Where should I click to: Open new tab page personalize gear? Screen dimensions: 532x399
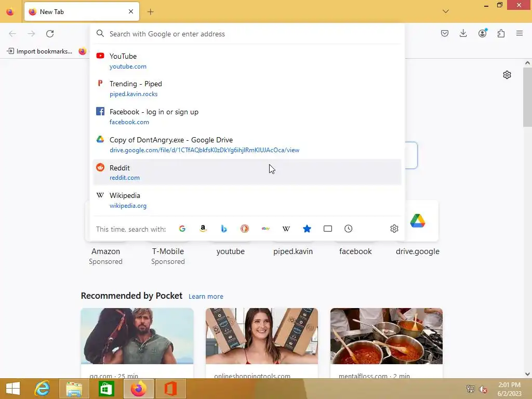(x=507, y=75)
